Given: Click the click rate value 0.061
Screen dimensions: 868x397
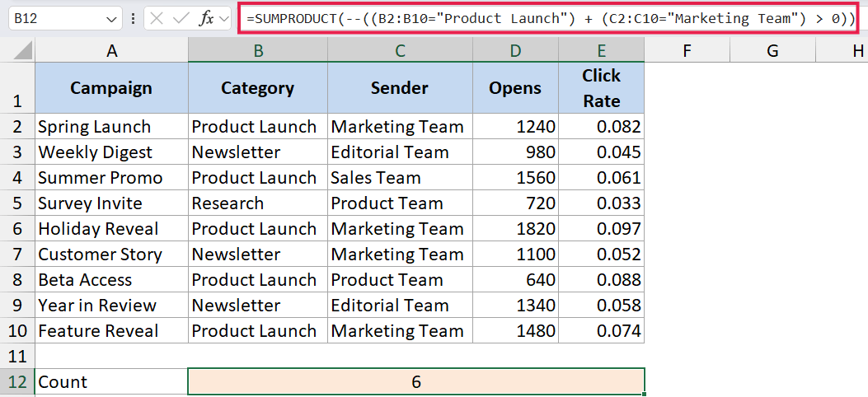Looking at the screenshot, I should [602, 177].
